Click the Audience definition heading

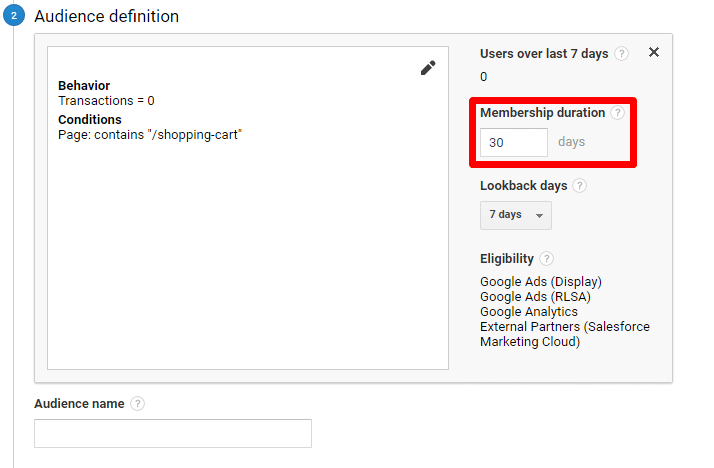coord(107,17)
